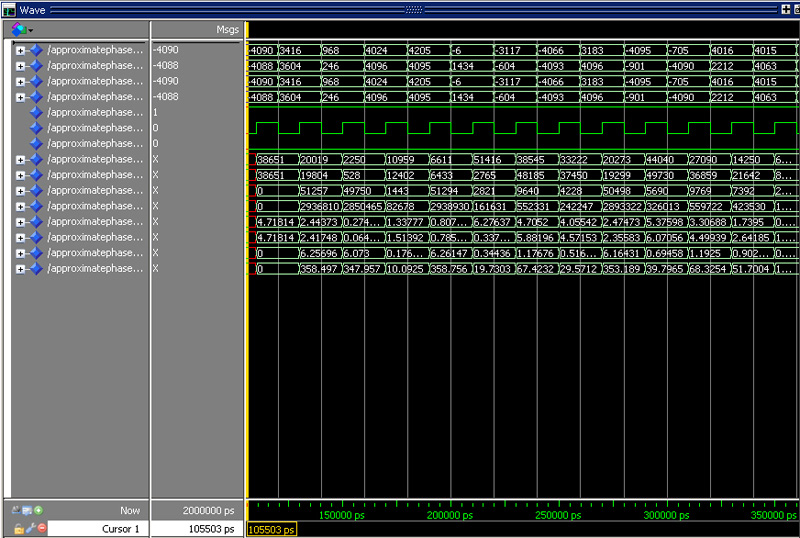
Task: Click diamond icon of the clock square-wave signal
Action: coord(36,128)
